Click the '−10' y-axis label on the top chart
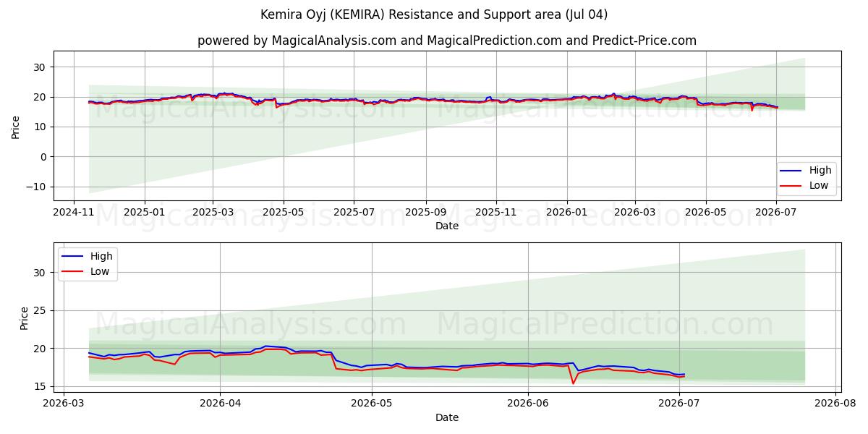 (x=38, y=187)
